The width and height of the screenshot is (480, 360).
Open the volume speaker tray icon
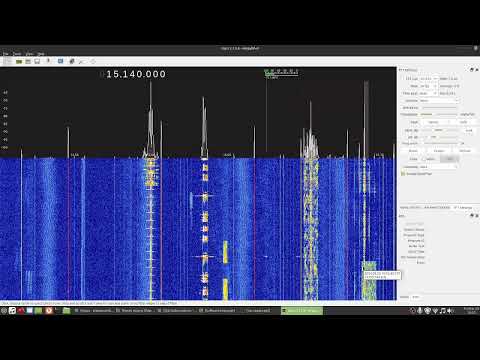tap(450, 311)
